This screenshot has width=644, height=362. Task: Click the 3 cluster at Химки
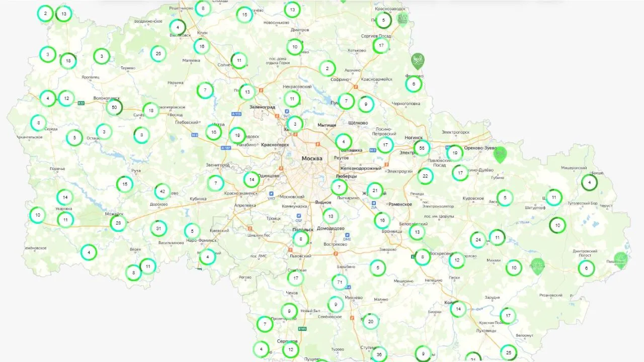coord(295,124)
